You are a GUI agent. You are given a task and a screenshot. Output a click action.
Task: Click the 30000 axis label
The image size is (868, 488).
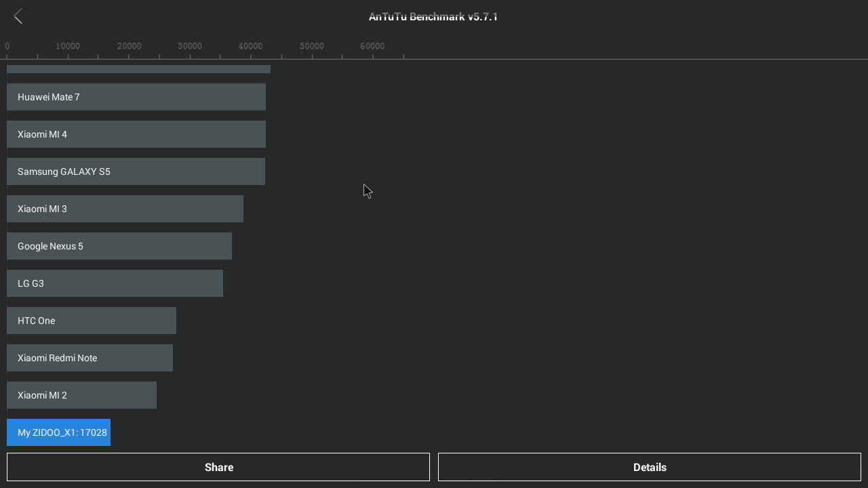190,46
